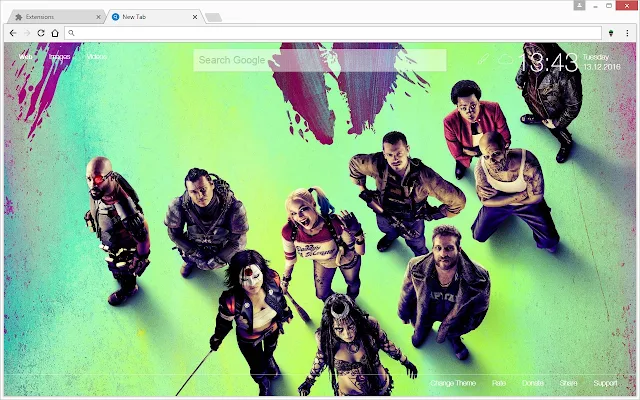Click the browser forward arrow
The image size is (640, 400).
click(x=27, y=33)
